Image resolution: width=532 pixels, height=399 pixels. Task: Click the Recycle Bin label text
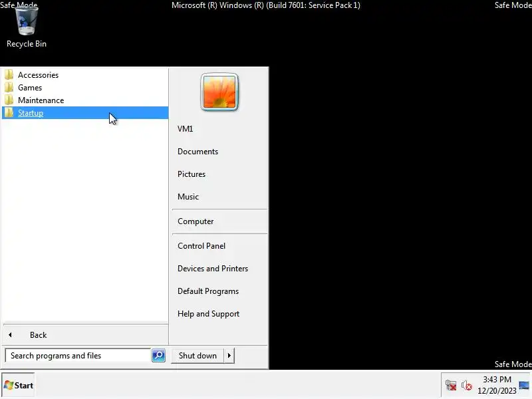pos(27,44)
